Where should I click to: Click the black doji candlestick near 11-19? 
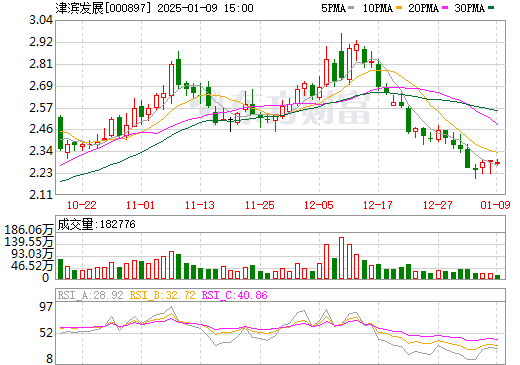(230, 124)
